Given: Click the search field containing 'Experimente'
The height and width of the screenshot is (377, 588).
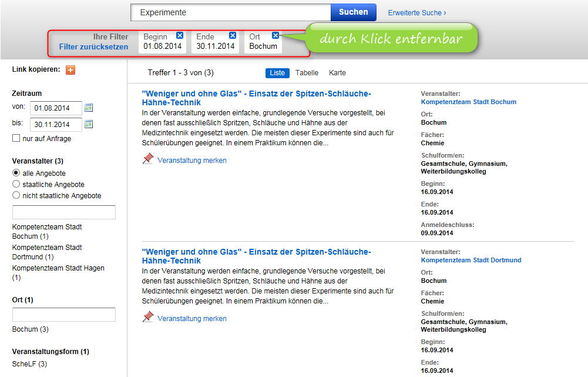Looking at the screenshot, I should point(230,12).
